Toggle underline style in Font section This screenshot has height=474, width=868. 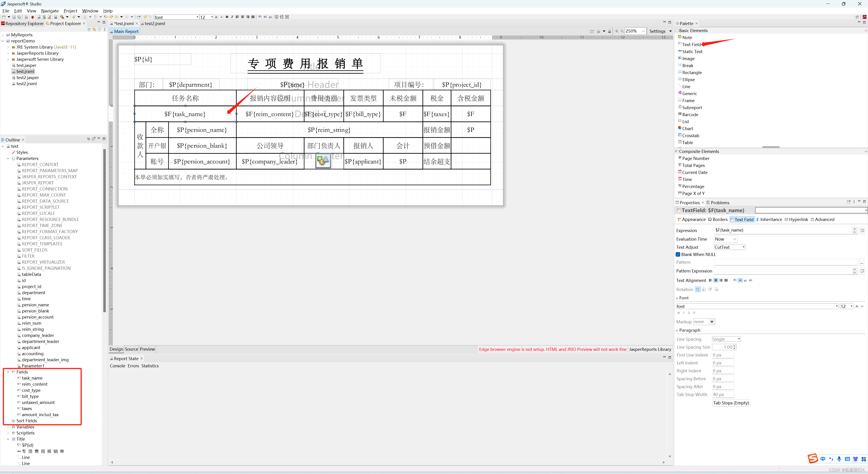689,313
